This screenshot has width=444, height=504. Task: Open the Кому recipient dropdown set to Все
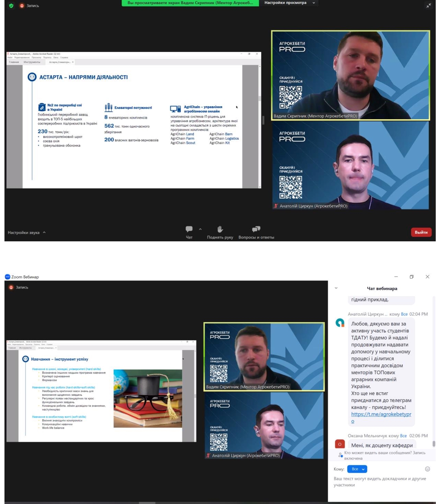(x=357, y=469)
